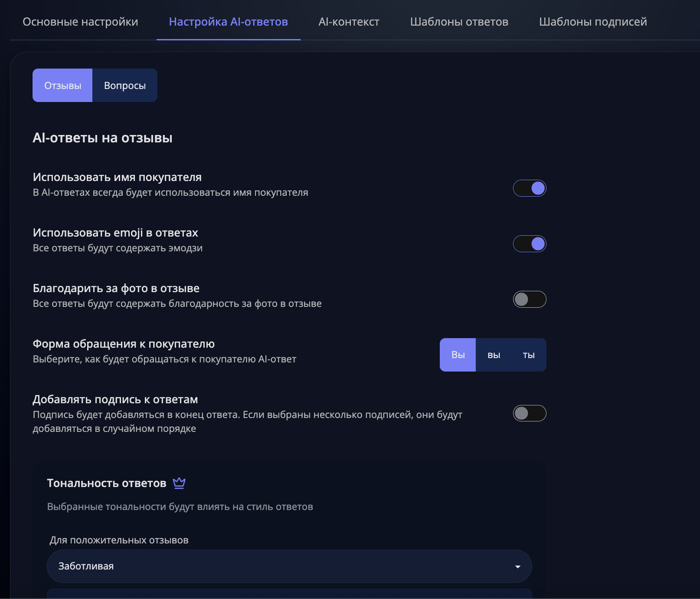Select capitalized 'Вы' address form

tap(458, 355)
